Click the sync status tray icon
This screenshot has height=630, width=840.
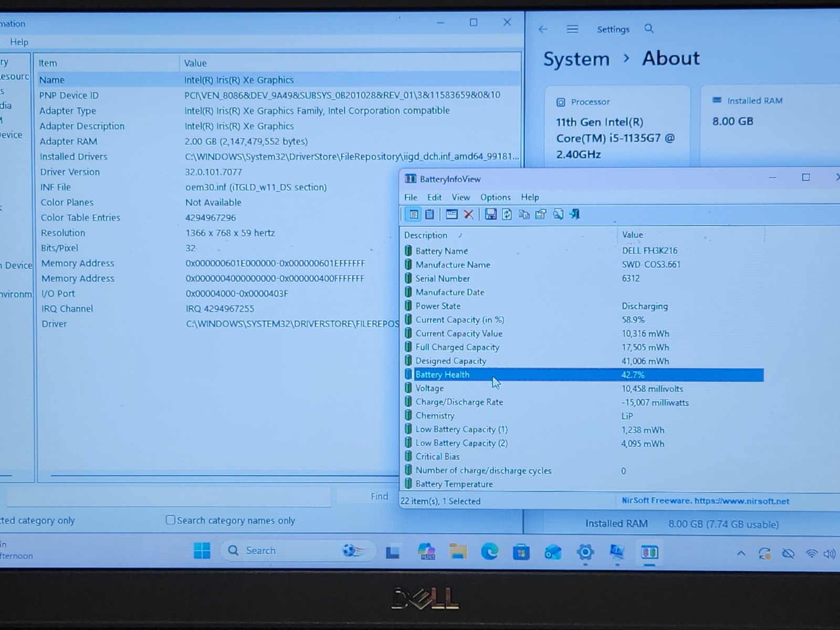(x=764, y=553)
